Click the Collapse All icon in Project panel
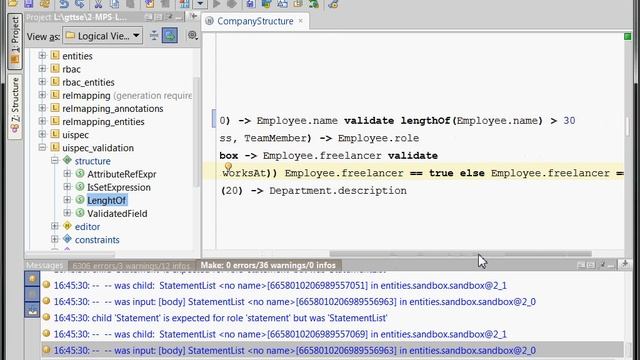640x360 pixels. tap(154, 36)
